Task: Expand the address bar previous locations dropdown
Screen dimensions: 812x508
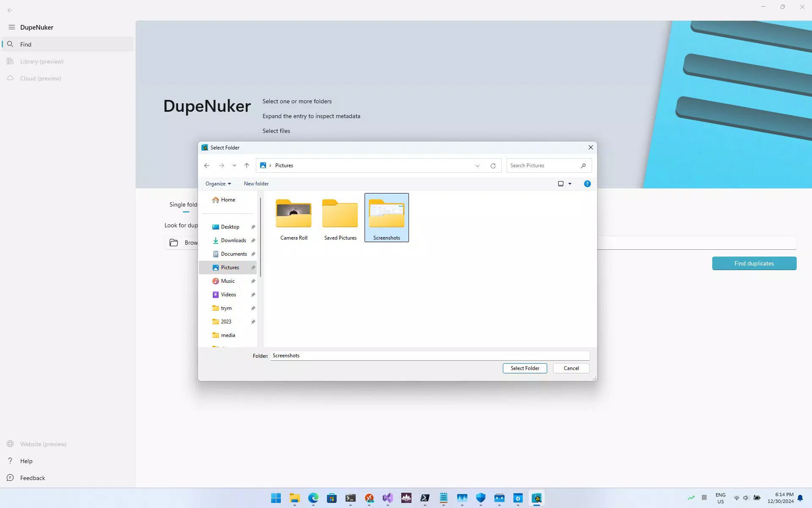Action: click(x=477, y=166)
